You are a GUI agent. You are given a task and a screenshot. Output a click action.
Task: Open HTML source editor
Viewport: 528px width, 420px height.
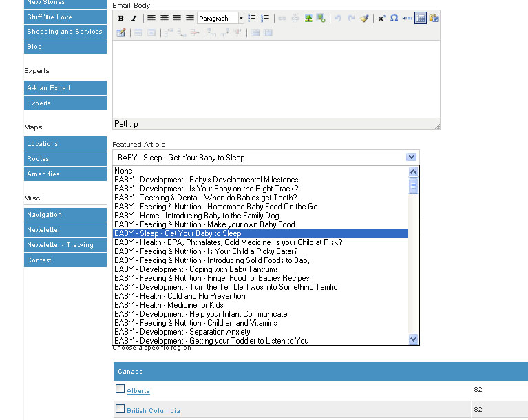pyautogui.click(x=407, y=19)
